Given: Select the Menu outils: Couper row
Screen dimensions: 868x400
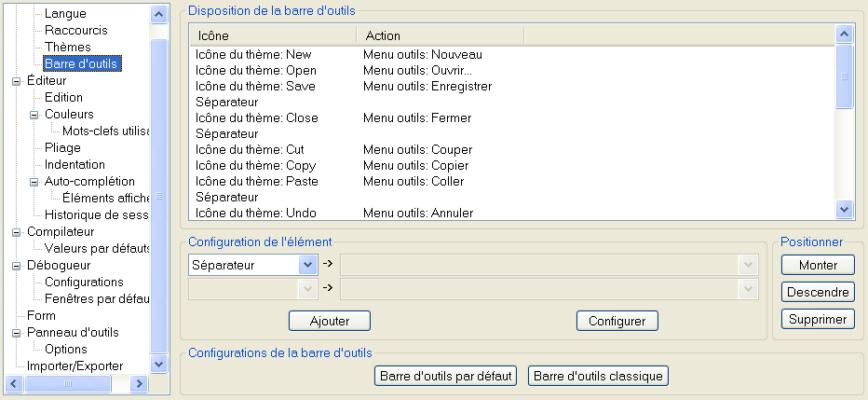Looking at the screenshot, I should [511, 149].
